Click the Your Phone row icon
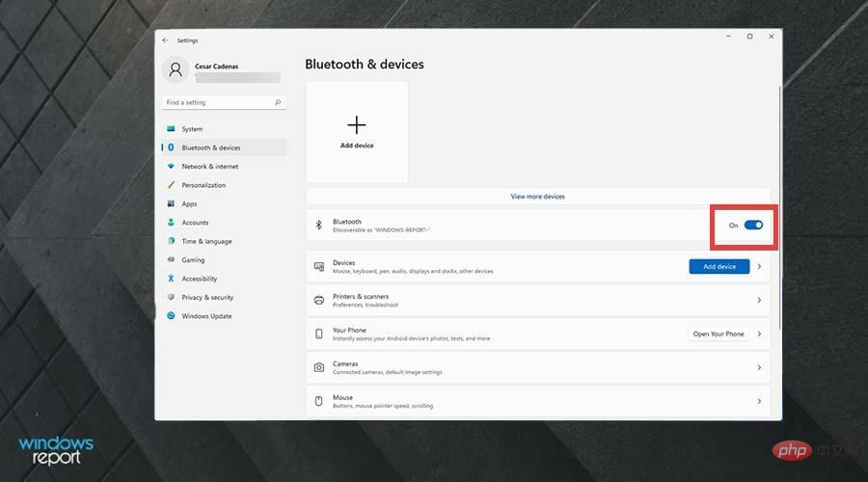The width and height of the screenshot is (868, 482). [319, 334]
